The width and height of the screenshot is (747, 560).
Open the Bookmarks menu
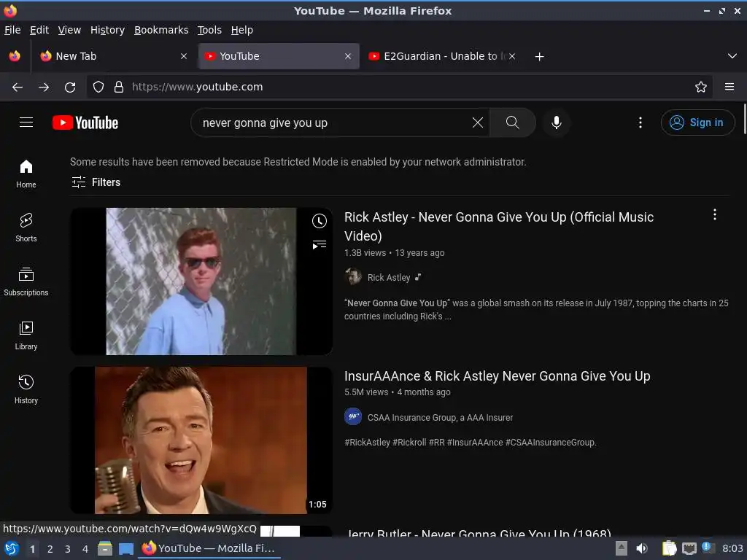(x=161, y=30)
